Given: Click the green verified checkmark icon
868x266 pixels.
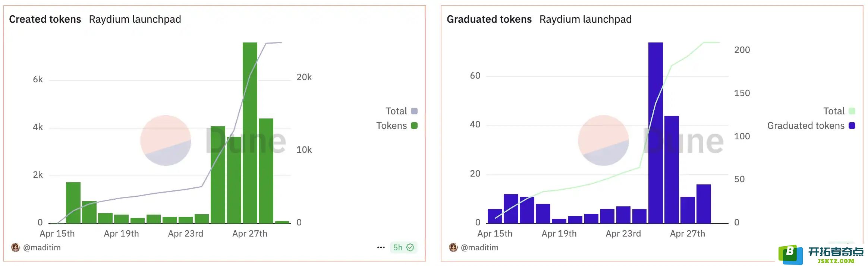Looking at the screenshot, I should 410,247.
